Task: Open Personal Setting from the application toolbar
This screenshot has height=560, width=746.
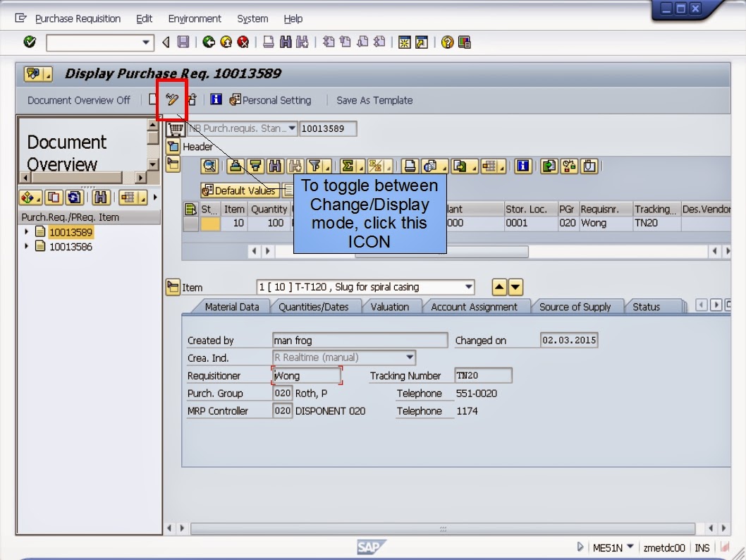Action: click(275, 100)
